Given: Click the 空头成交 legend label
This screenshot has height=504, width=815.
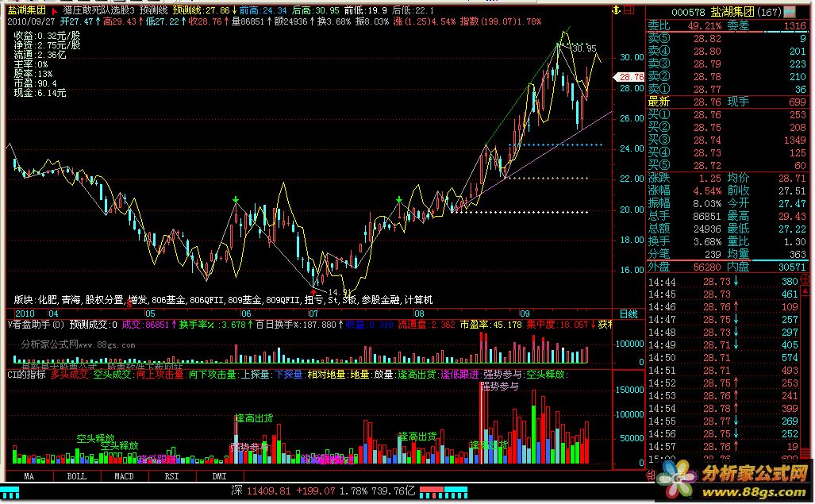Looking at the screenshot, I should (112, 374).
